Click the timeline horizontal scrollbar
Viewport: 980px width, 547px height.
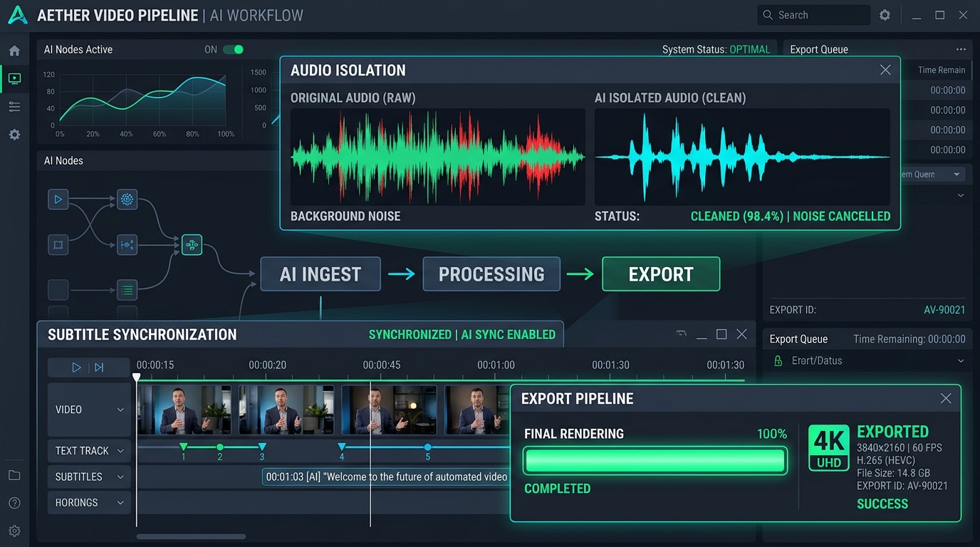(x=191, y=536)
